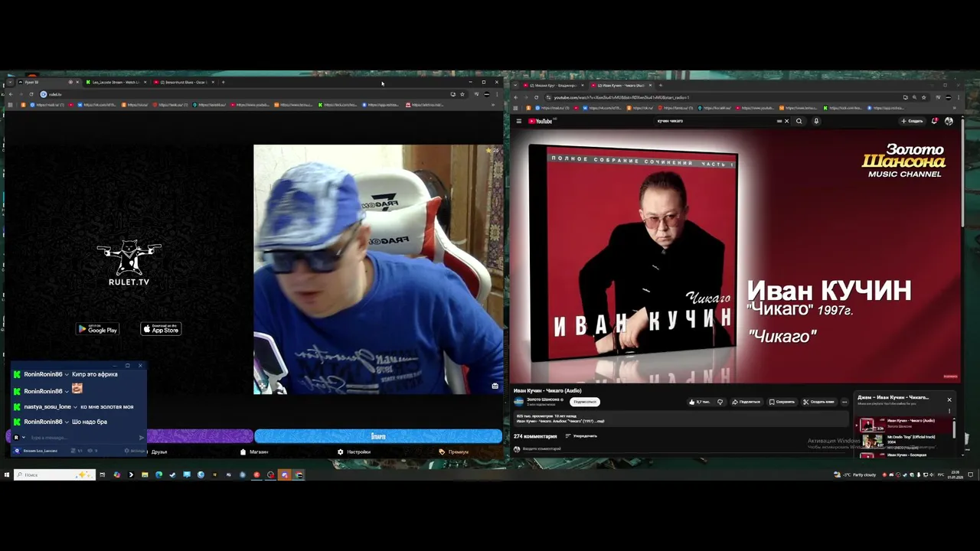Expand nastya_sosu_lone user chevron in chat
The height and width of the screenshot is (551, 980).
pos(75,406)
